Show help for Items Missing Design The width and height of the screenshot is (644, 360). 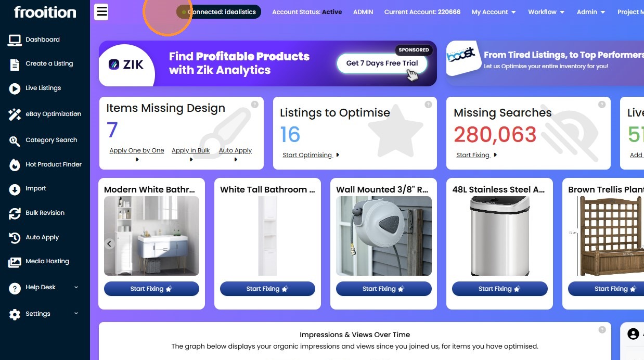point(254,104)
